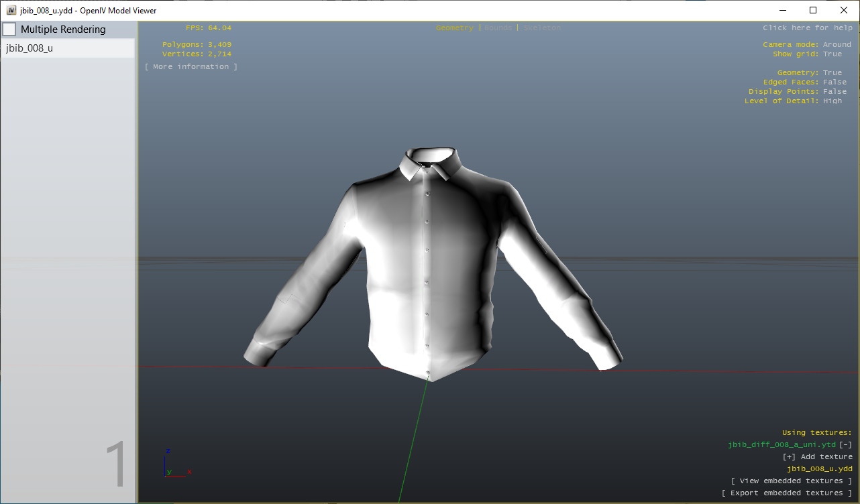
Task: Click View embedded textures
Action: [x=792, y=481]
